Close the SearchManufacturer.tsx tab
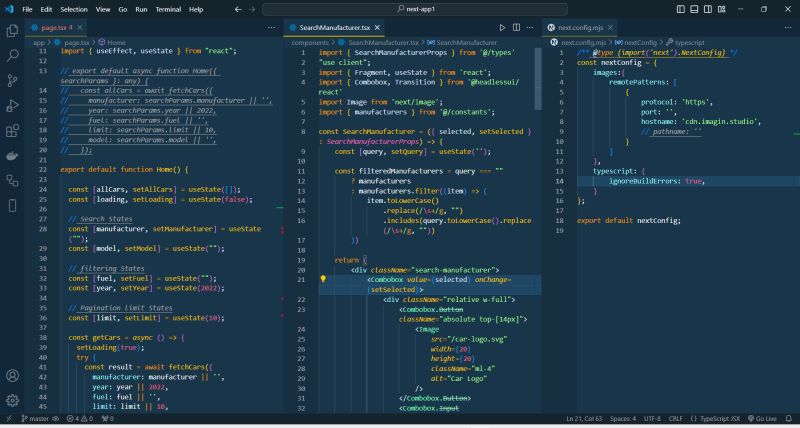 click(378, 28)
